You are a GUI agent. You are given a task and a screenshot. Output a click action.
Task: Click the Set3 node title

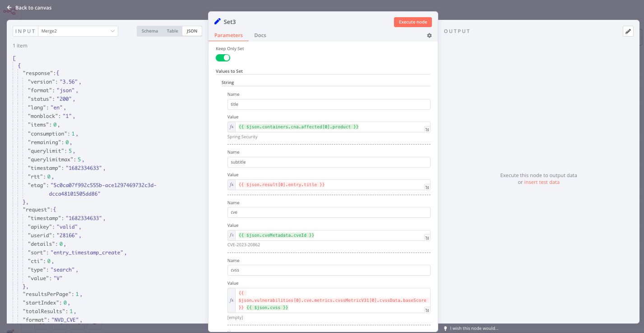pos(230,22)
